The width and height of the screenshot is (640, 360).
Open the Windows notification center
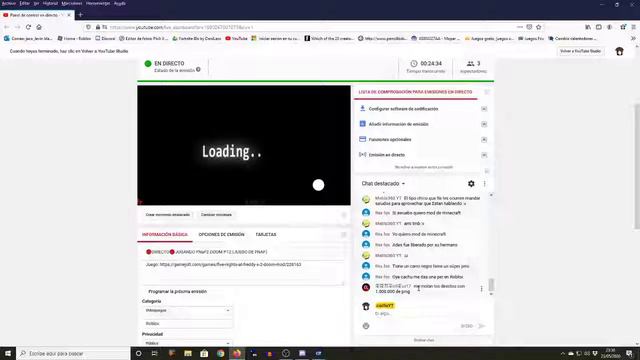(629, 353)
